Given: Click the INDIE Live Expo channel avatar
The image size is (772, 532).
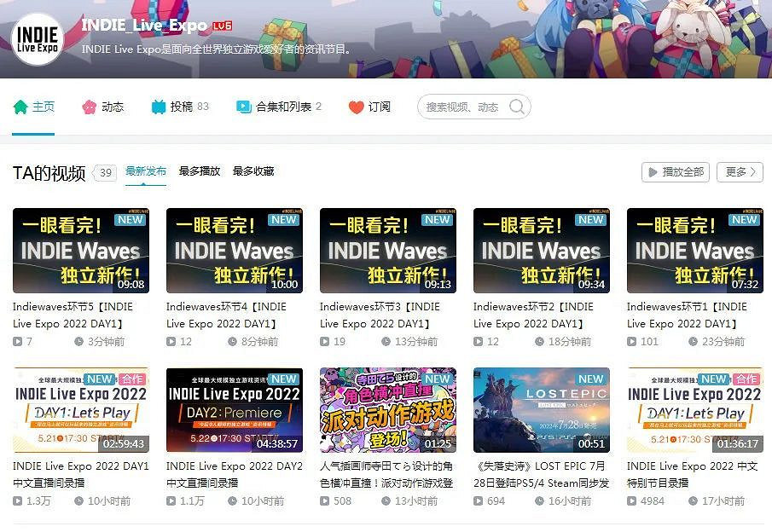Looking at the screenshot, I should tap(38, 38).
